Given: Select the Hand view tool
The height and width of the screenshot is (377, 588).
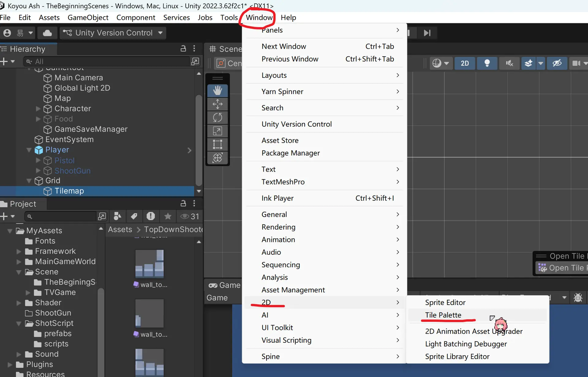Looking at the screenshot, I should coord(217,90).
